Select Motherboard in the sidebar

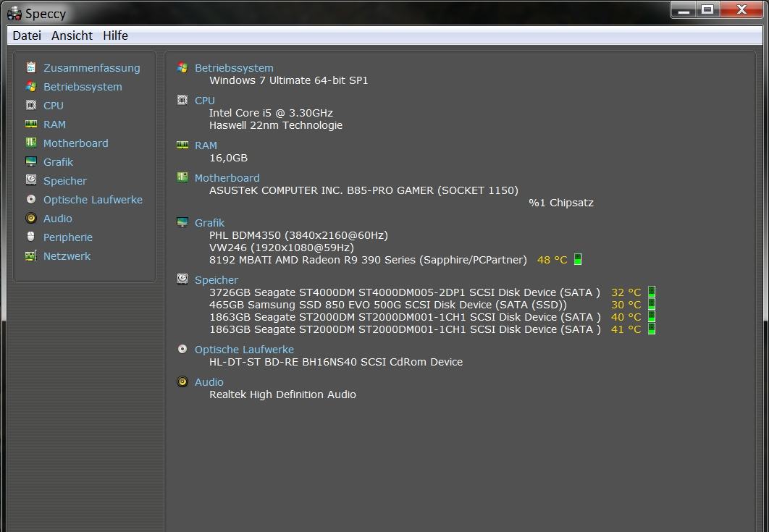point(75,143)
